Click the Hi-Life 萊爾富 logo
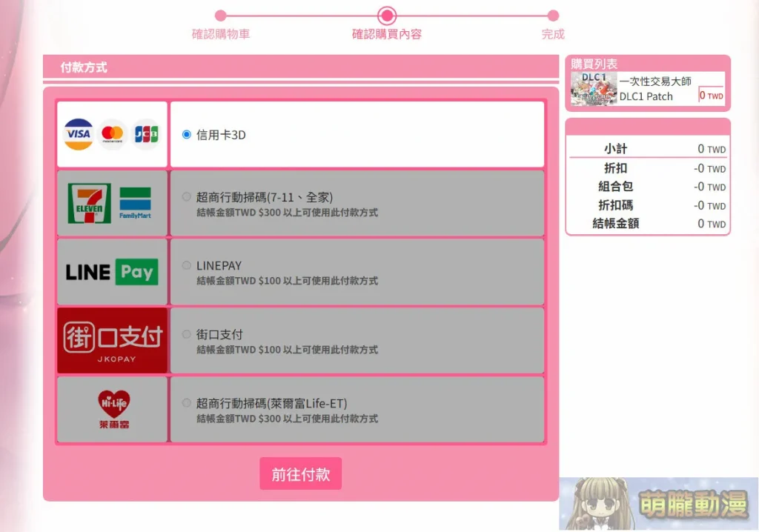 (x=114, y=410)
